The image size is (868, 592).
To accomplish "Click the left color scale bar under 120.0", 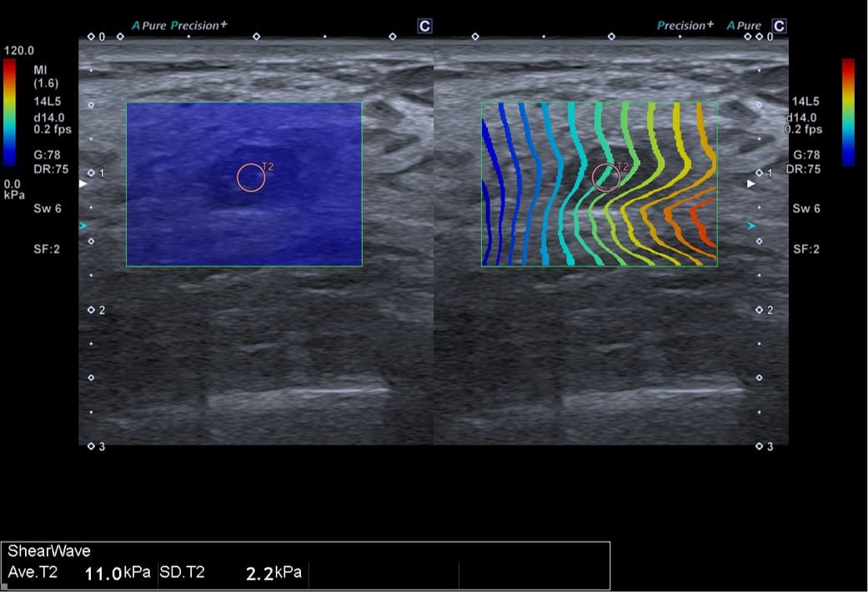I will [x=9, y=113].
